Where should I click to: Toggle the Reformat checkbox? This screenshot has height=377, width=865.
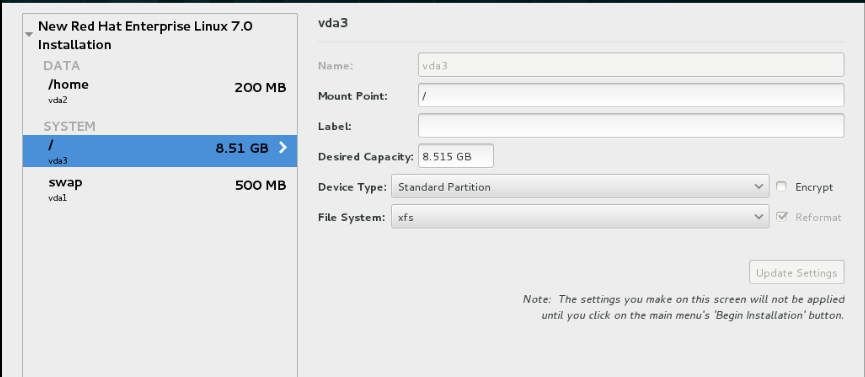point(781,217)
